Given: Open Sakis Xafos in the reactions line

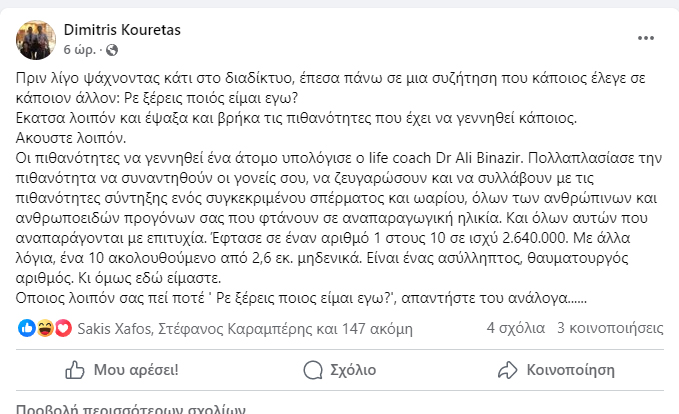Looking at the screenshot, I should 109,328.
